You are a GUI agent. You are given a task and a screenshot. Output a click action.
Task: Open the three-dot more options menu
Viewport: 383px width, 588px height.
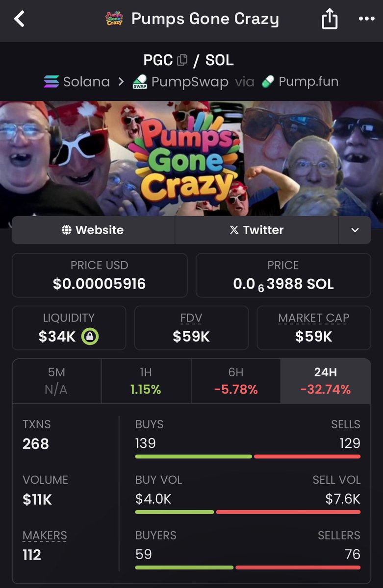pos(366,19)
